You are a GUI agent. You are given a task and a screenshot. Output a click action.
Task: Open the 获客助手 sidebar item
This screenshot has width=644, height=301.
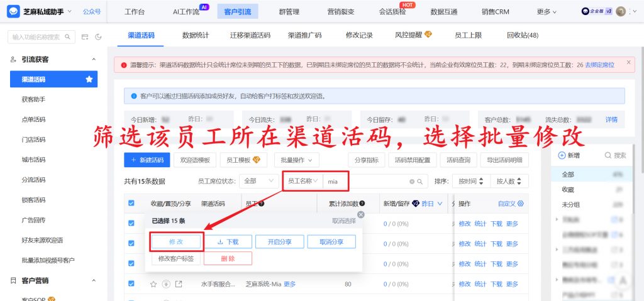(x=33, y=99)
